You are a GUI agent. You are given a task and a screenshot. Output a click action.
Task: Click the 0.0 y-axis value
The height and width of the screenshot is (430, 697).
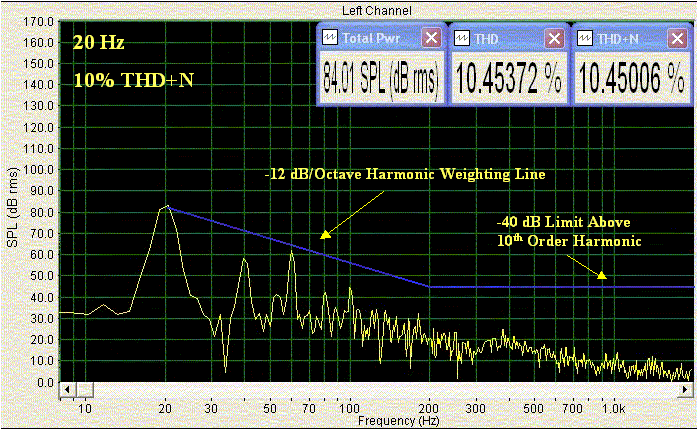pos(45,382)
